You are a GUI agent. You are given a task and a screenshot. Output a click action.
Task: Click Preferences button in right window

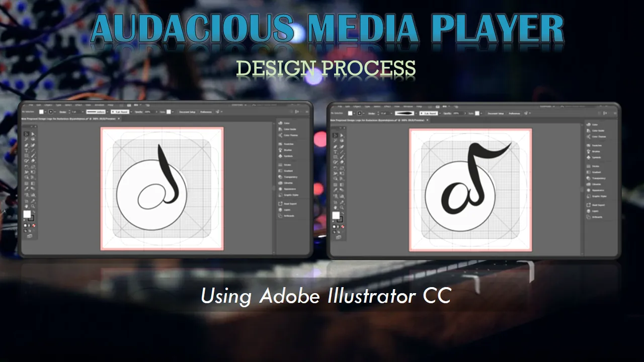(x=514, y=113)
